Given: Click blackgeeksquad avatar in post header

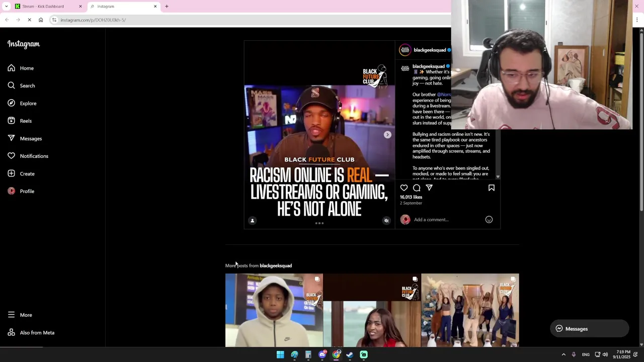Looking at the screenshot, I should click(x=405, y=50).
